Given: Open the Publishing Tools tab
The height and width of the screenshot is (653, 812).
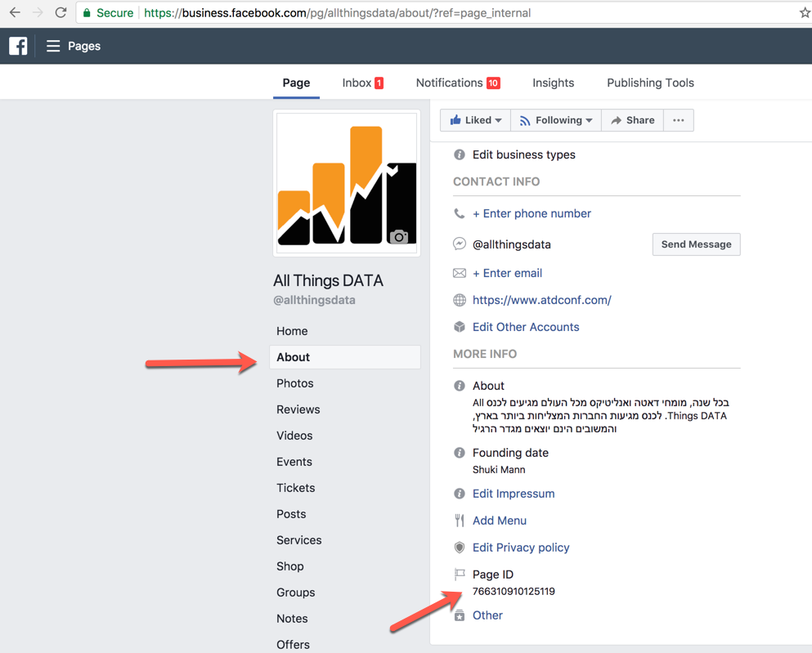Looking at the screenshot, I should (x=650, y=83).
